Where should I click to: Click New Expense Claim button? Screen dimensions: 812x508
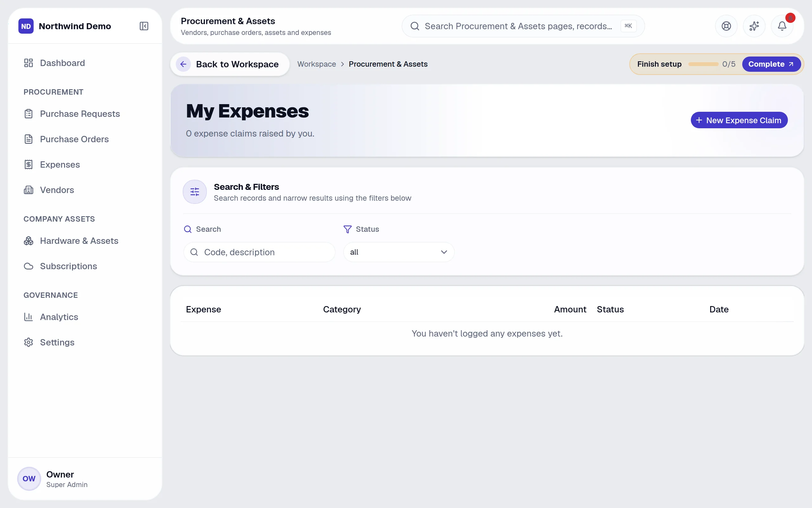click(x=739, y=120)
